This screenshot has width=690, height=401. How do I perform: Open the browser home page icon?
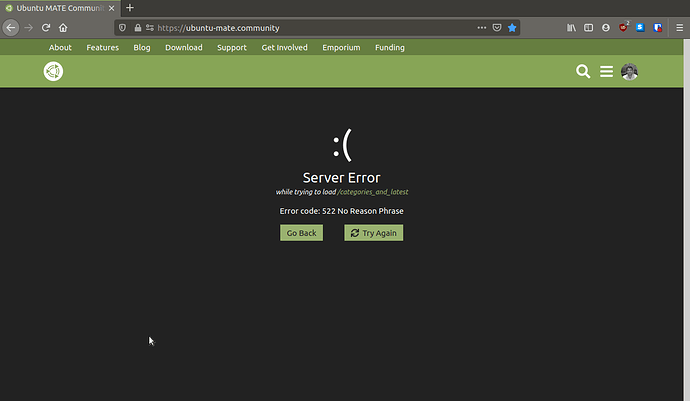pos(63,28)
